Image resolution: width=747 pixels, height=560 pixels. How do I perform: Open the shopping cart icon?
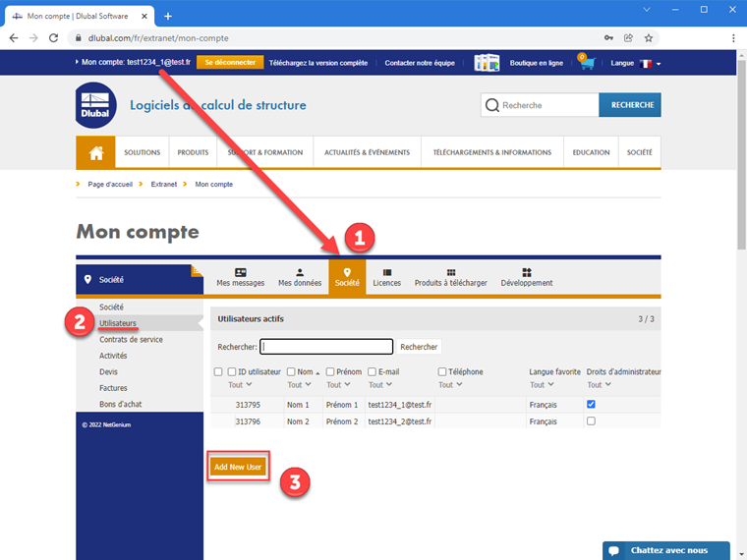587,62
